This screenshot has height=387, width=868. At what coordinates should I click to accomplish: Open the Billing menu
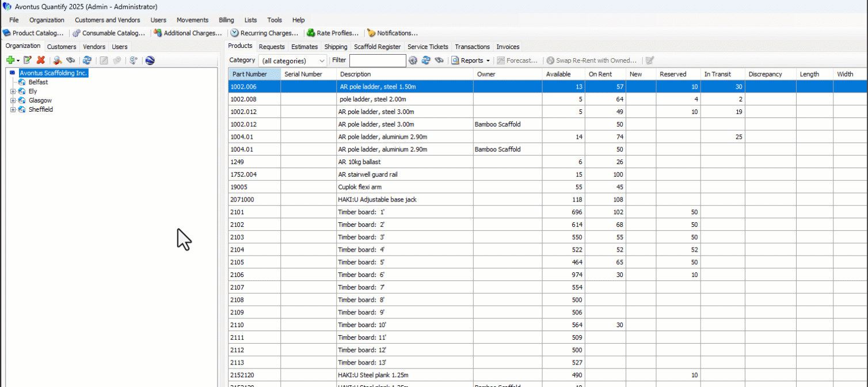(226, 20)
